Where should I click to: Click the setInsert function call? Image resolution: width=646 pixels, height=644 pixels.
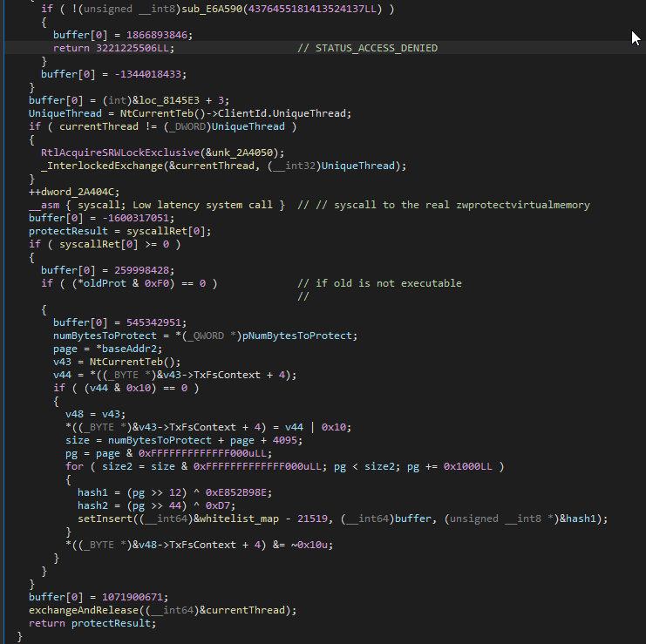[x=105, y=519]
